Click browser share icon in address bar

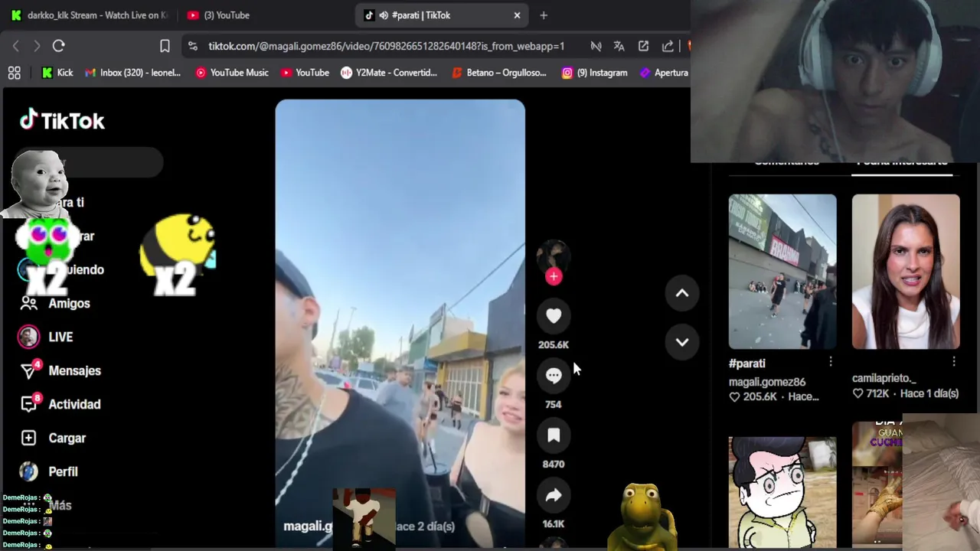tap(668, 46)
